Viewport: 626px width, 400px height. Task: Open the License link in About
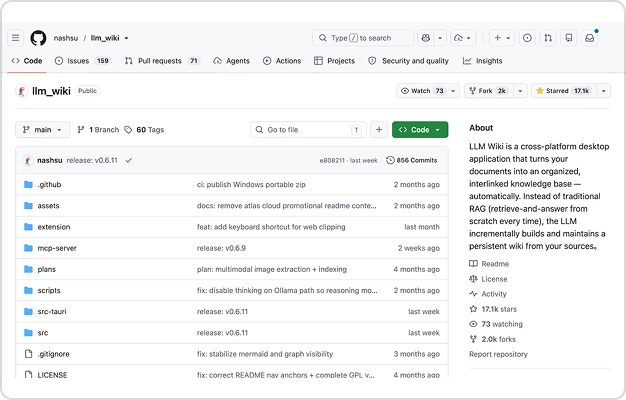tap(488, 279)
